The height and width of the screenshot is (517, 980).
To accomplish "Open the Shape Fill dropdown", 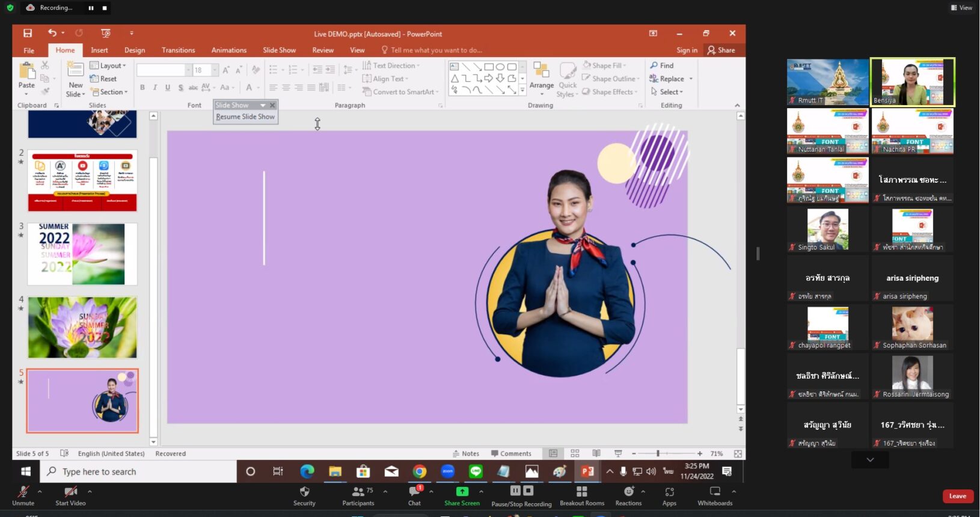I will [x=605, y=65].
